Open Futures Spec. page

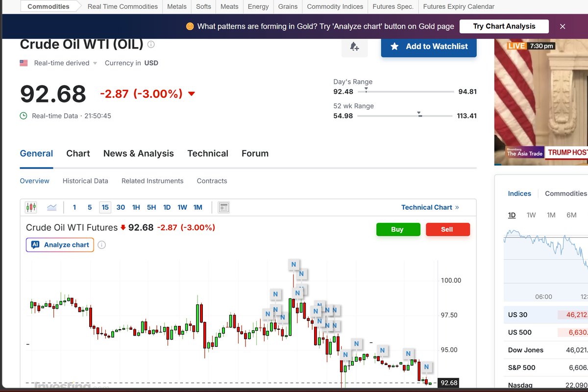pyautogui.click(x=393, y=6)
